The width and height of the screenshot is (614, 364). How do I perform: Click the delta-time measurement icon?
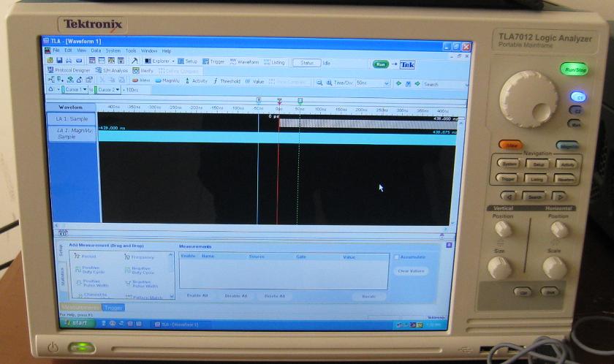51,89
